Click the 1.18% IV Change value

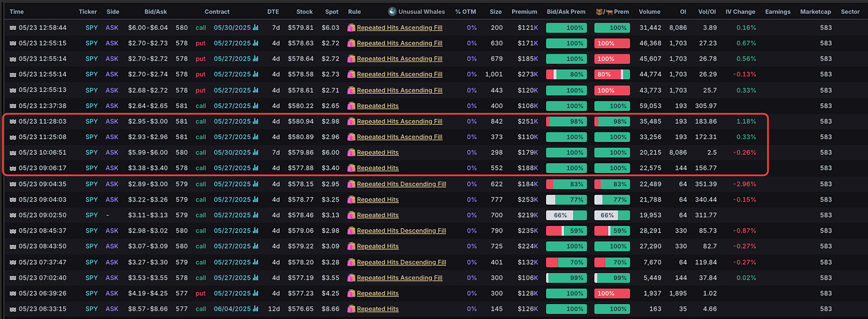click(x=746, y=122)
